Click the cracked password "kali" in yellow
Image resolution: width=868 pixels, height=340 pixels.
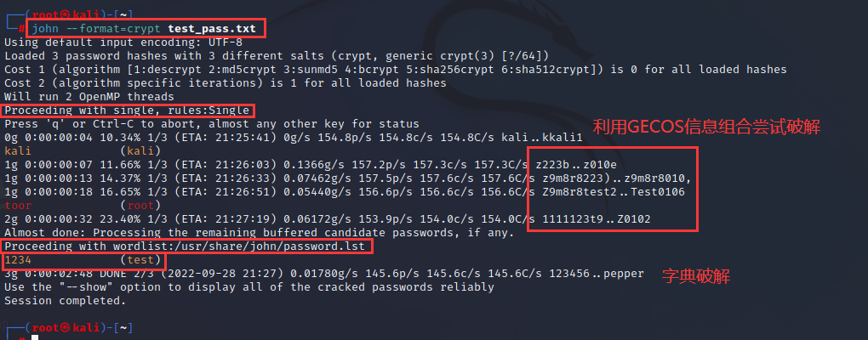click(x=17, y=151)
